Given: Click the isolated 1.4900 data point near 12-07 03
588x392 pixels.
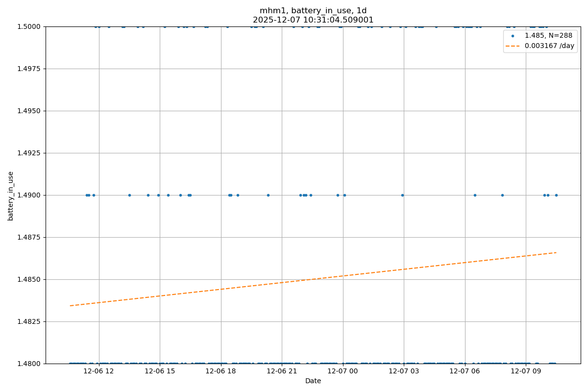Looking at the screenshot, I should click(402, 195).
